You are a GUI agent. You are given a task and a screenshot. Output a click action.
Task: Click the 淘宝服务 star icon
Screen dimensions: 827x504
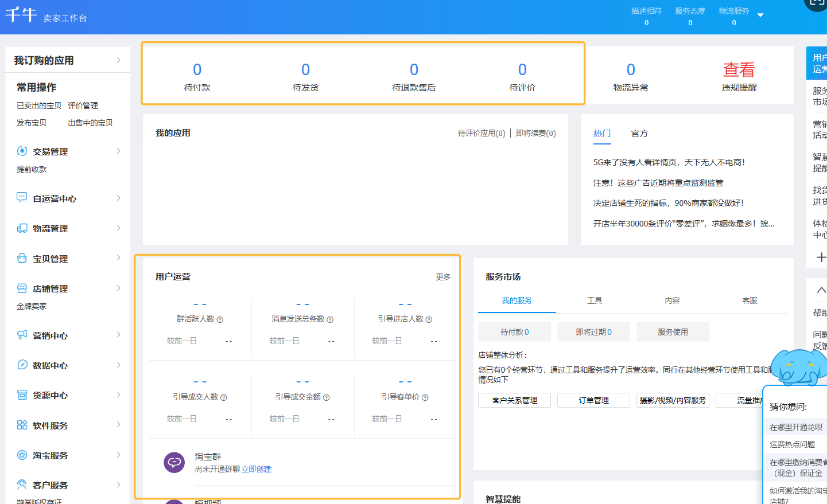[22, 455]
